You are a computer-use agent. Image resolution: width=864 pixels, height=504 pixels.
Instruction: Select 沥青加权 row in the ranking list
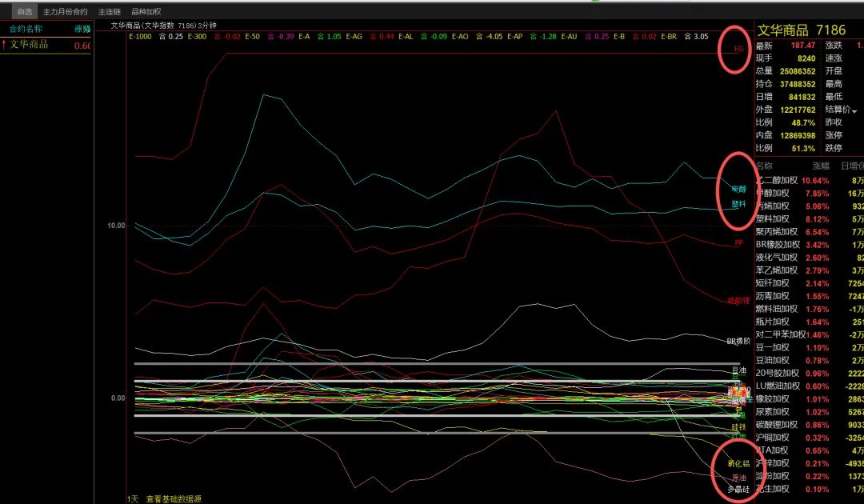810,296
